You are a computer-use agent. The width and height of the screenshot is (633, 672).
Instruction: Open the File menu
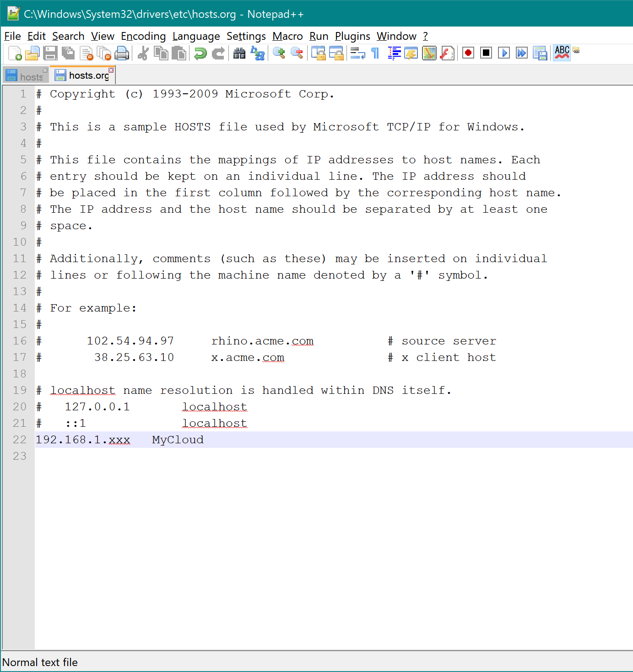(x=12, y=36)
